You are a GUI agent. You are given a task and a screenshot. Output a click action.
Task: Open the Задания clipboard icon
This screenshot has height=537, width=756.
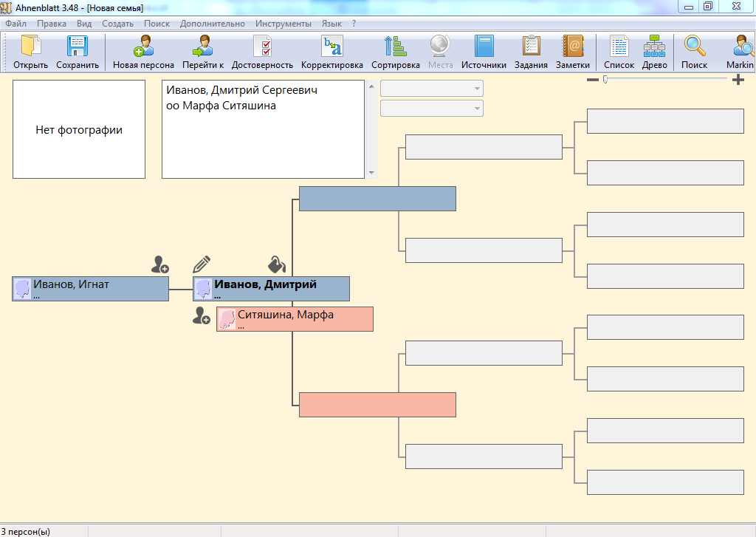coord(531,47)
